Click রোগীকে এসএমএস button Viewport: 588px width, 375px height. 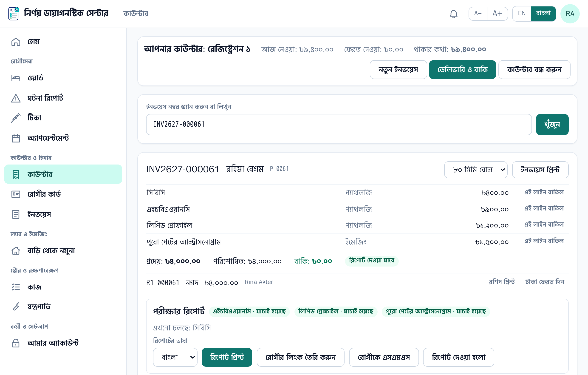(384, 357)
